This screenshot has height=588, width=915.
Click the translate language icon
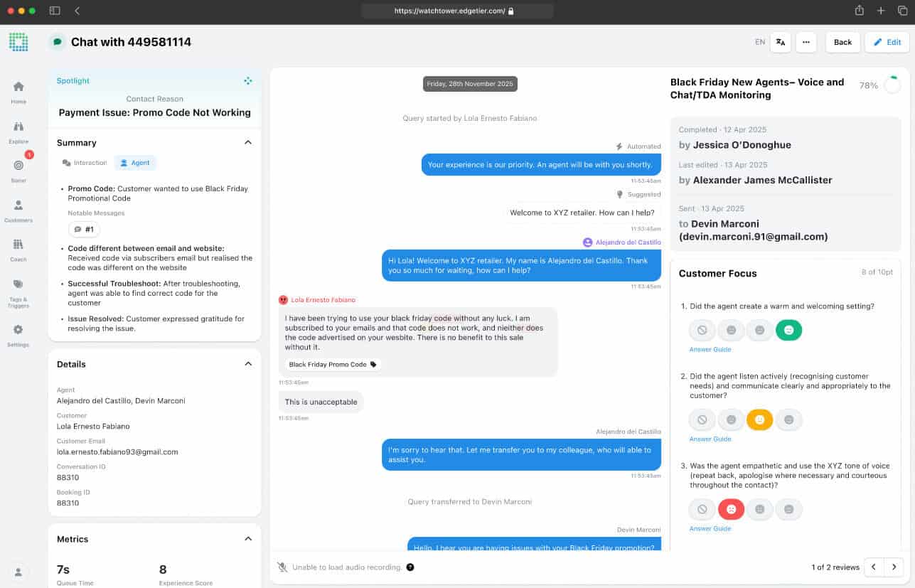point(780,42)
